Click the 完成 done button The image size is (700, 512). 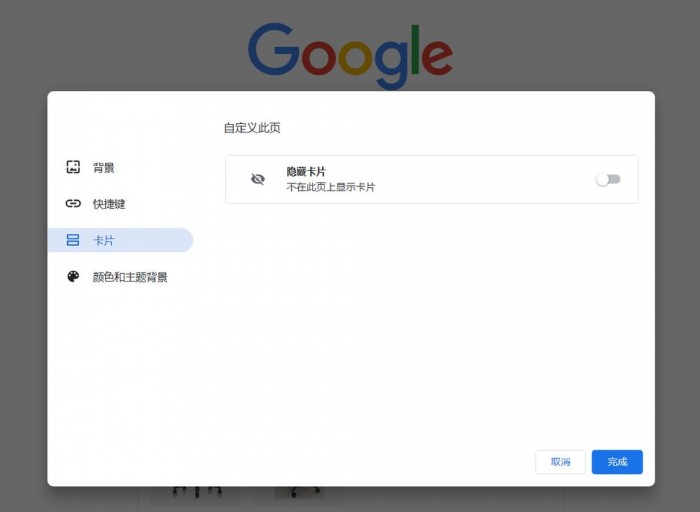point(617,462)
